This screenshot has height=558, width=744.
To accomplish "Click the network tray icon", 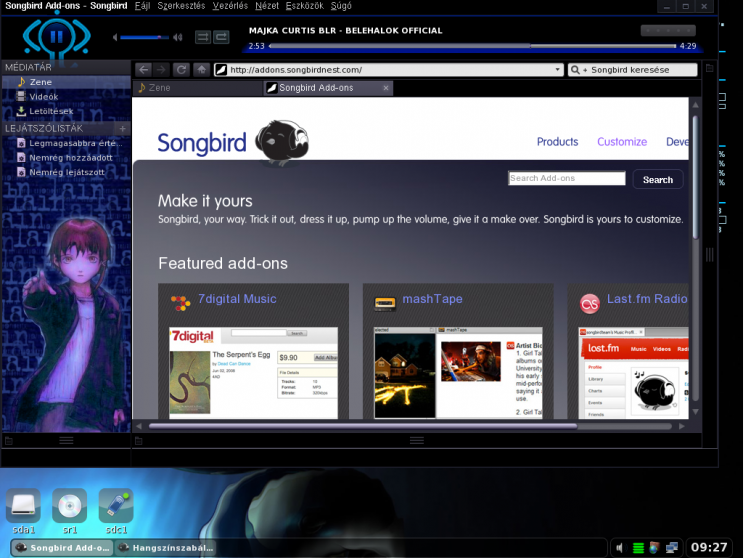I will coord(671,548).
